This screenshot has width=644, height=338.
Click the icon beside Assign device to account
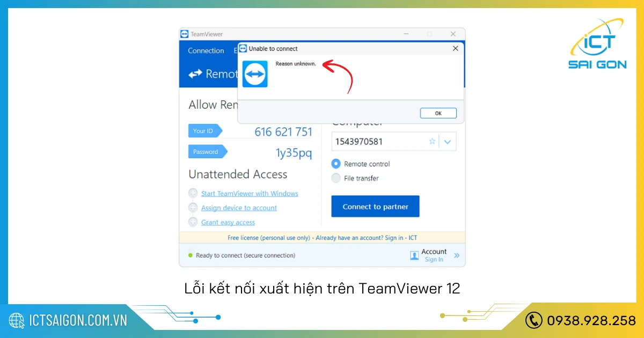[193, 208]
